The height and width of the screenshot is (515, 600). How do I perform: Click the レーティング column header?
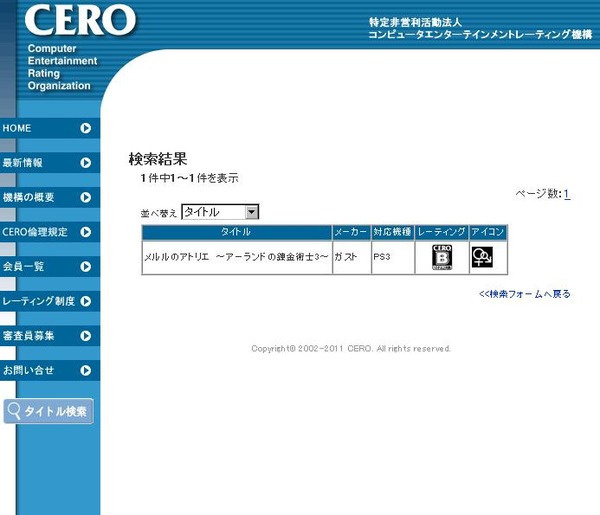[442, 232]
